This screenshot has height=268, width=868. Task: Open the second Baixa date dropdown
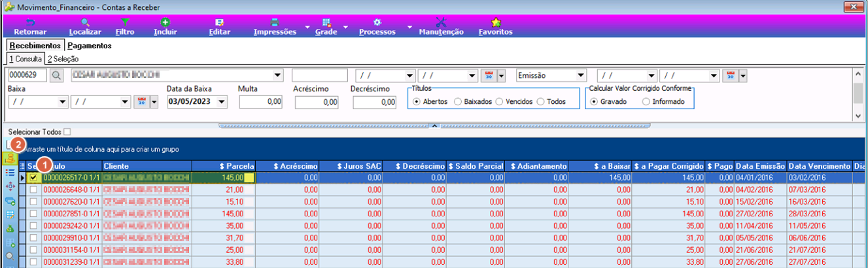coord(126,102)
